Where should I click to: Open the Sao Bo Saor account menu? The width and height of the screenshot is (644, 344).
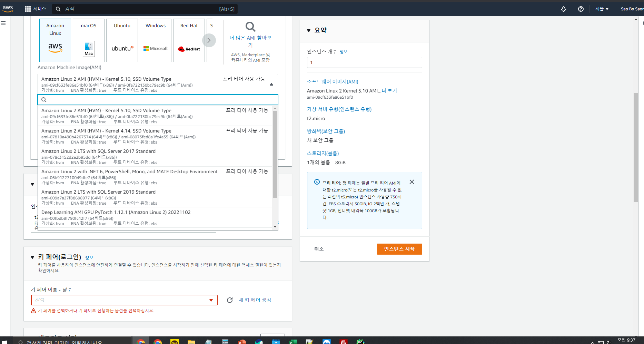click(632, 9)
